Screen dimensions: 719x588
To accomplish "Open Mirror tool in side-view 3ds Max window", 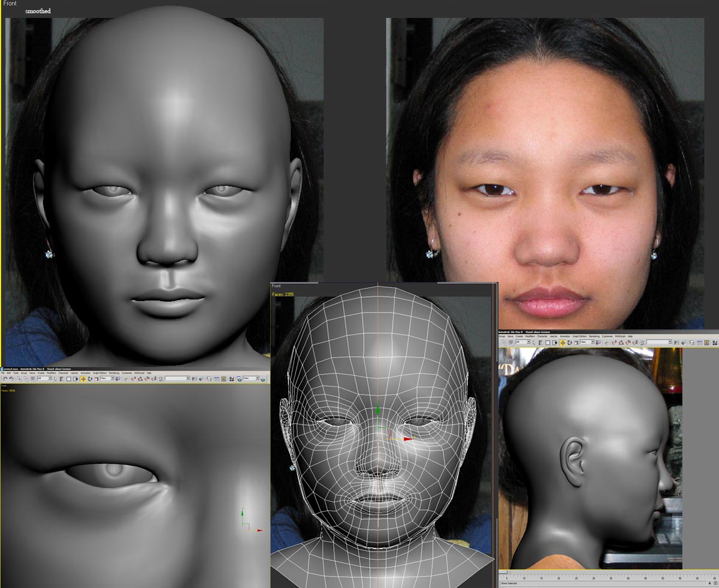I will (x=676, y=343).
